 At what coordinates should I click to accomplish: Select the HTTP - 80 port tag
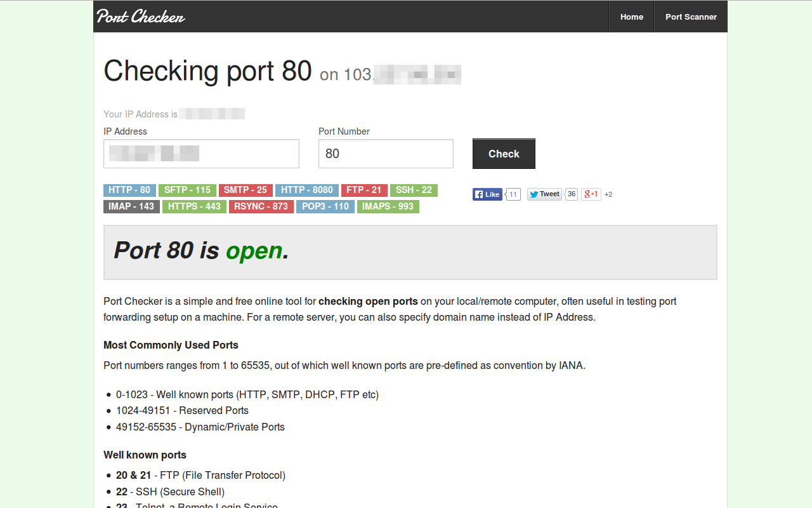129,190
